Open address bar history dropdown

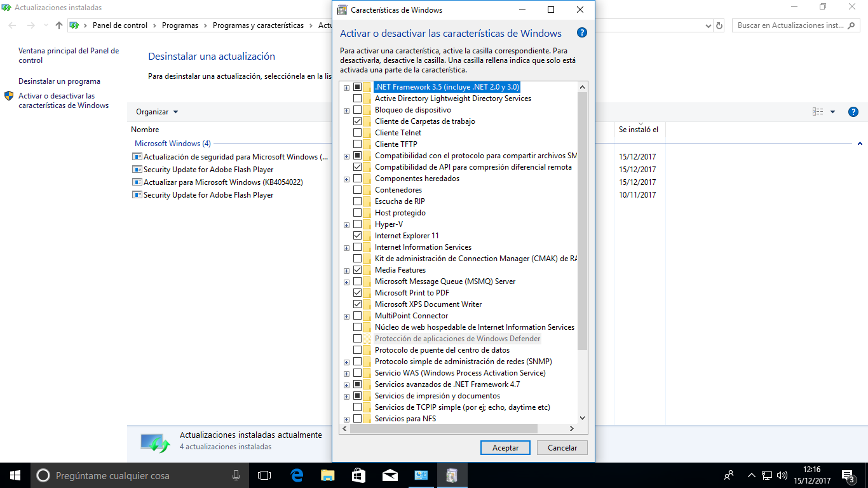pos(709,25)
